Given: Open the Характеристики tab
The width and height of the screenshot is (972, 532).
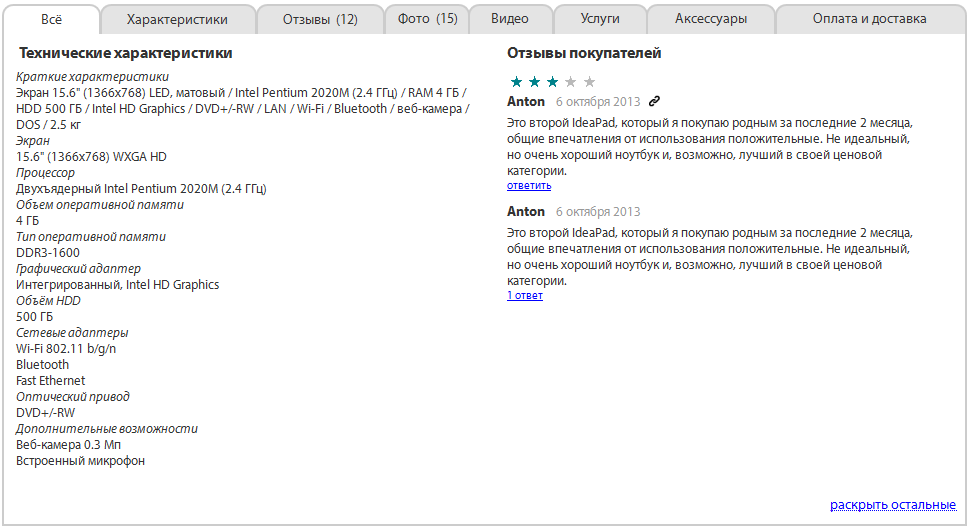Looking at the screenshot, I should point(177,19).
